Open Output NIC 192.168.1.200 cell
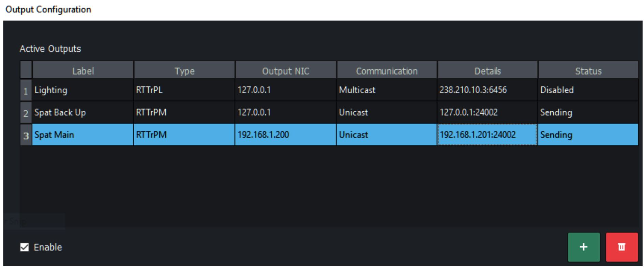 click(286, 135)
